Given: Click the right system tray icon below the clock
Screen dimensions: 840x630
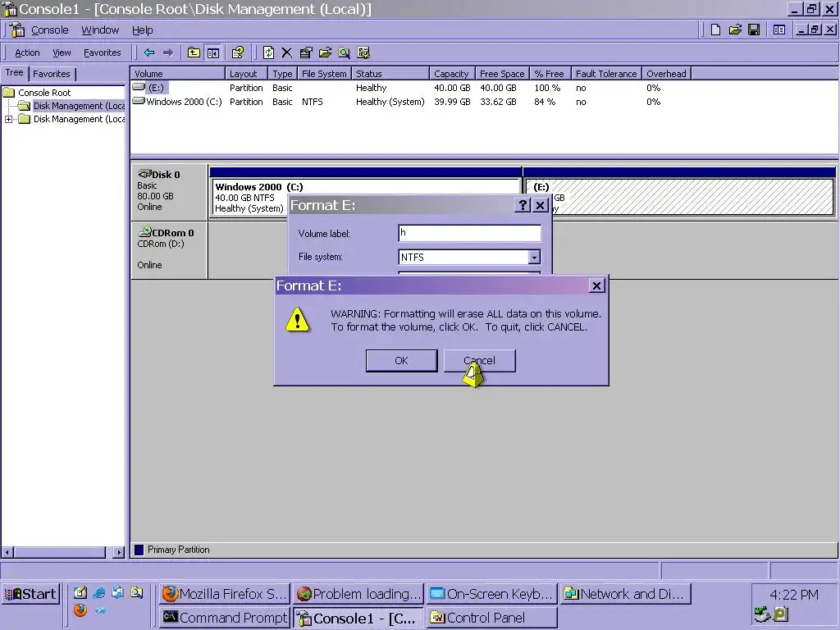Looking at the screenshot, I should pos(781,614).
